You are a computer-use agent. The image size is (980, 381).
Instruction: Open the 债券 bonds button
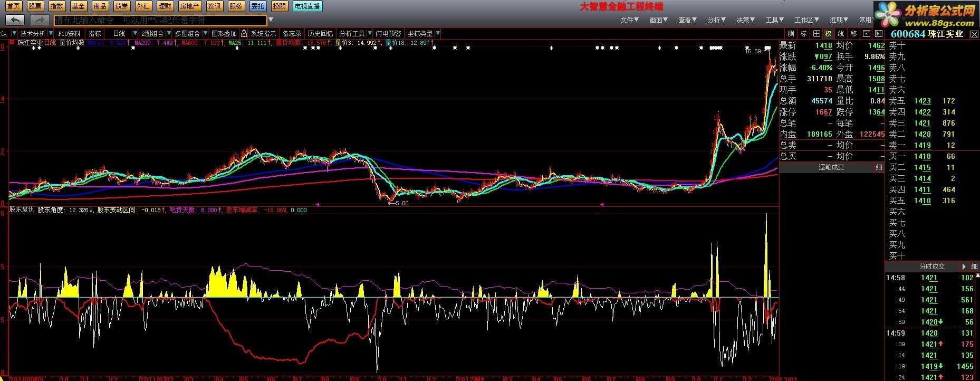pyautogui.click(x=121, y=6)
